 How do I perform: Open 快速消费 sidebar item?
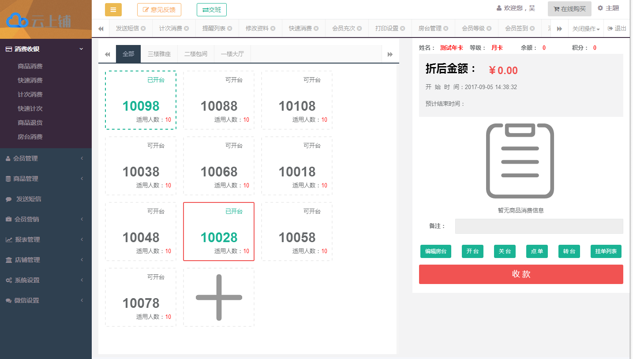30,80
